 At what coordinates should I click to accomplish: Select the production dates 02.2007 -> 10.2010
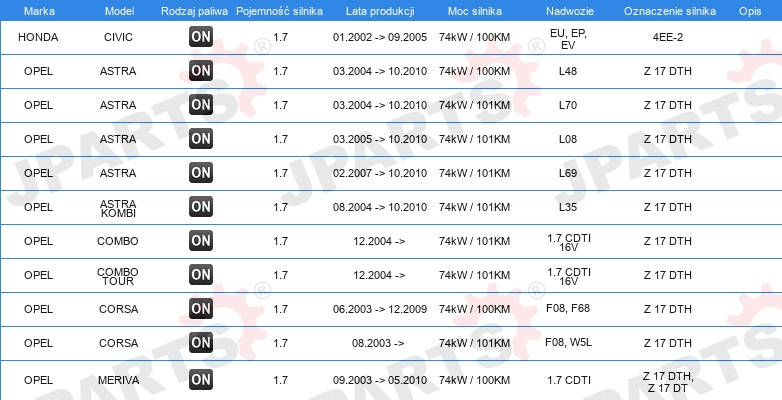point(380,173)
